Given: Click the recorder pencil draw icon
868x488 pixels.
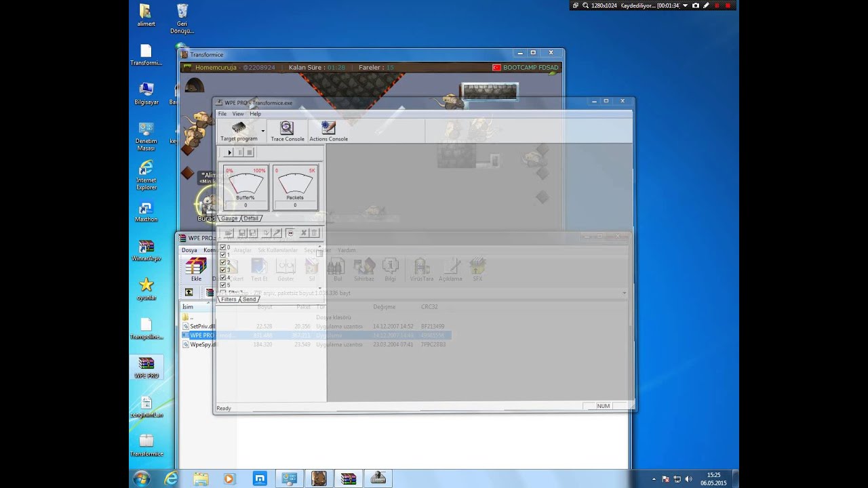Looking at the screenshot, I should 706,5.
